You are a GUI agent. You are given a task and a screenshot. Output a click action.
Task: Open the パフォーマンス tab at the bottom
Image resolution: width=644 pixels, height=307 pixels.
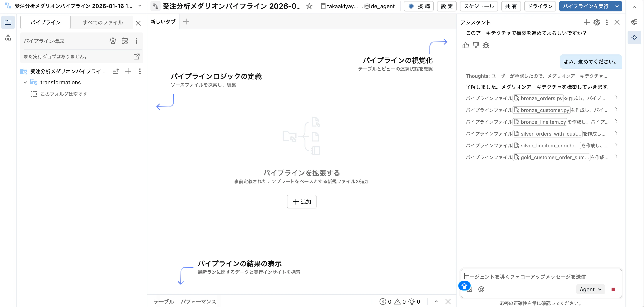click(x=198, y=302)
